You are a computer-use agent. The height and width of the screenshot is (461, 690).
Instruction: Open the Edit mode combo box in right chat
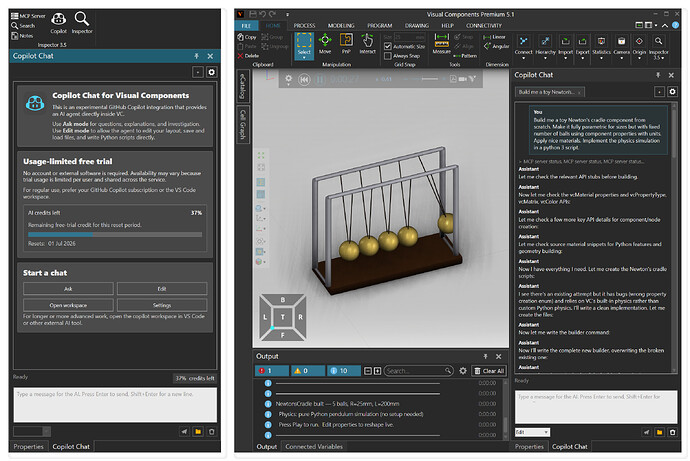pos(532,432)
